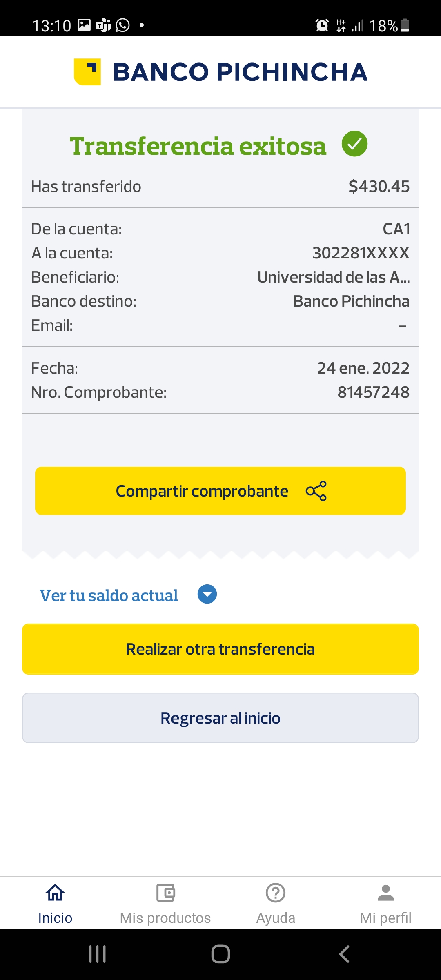Open the Mis productos wallet icon
Image resolution: width=441 pixels, height=980 pixels.
(x=165, y=893)
